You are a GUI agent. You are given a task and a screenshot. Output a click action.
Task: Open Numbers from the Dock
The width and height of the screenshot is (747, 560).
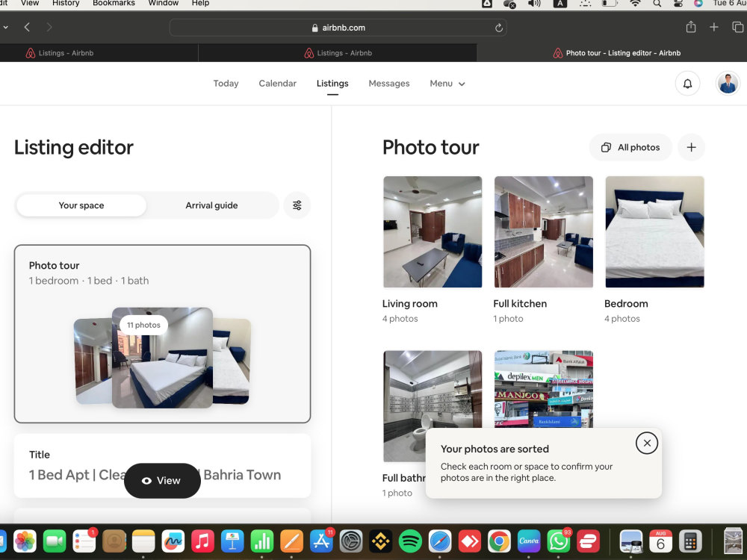coord(261,541)
